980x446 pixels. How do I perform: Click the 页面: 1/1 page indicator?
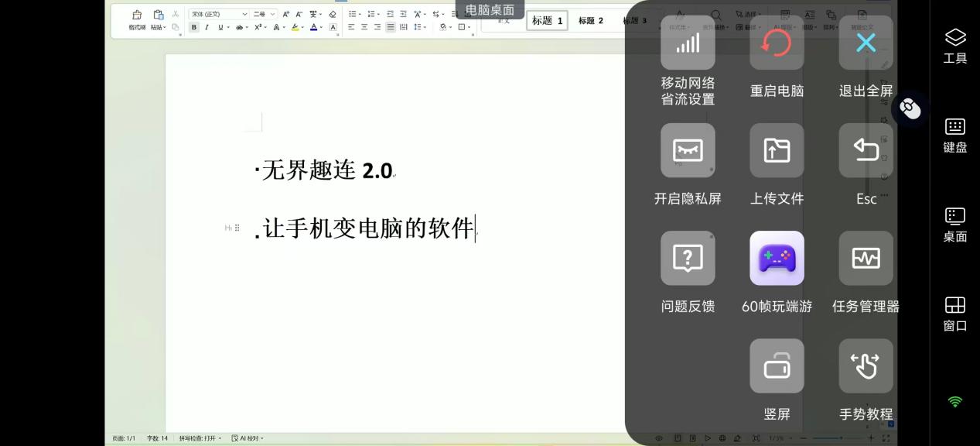coord(124,438)
